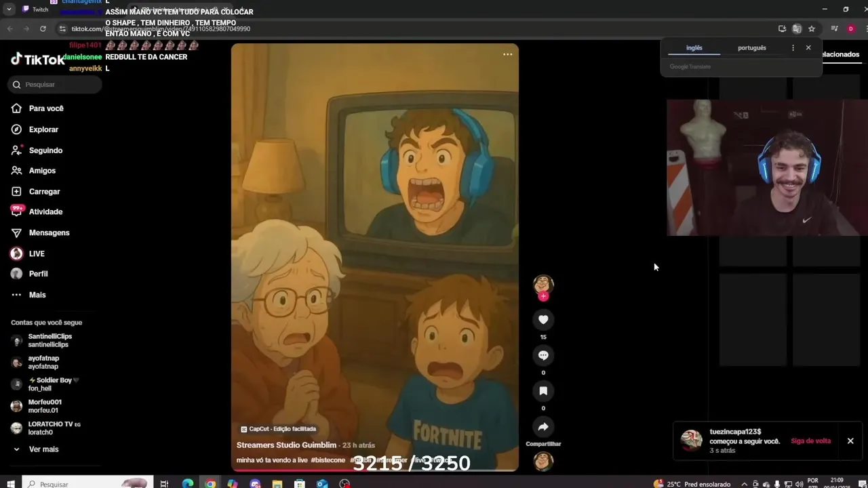Open the Windows Start menu
868x488 pixels.
coord(10,484)
